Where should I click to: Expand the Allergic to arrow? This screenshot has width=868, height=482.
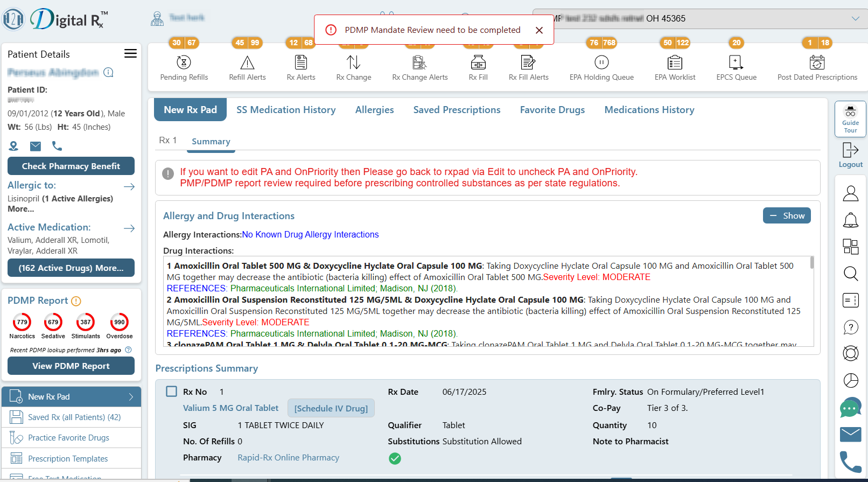(129, 186)
